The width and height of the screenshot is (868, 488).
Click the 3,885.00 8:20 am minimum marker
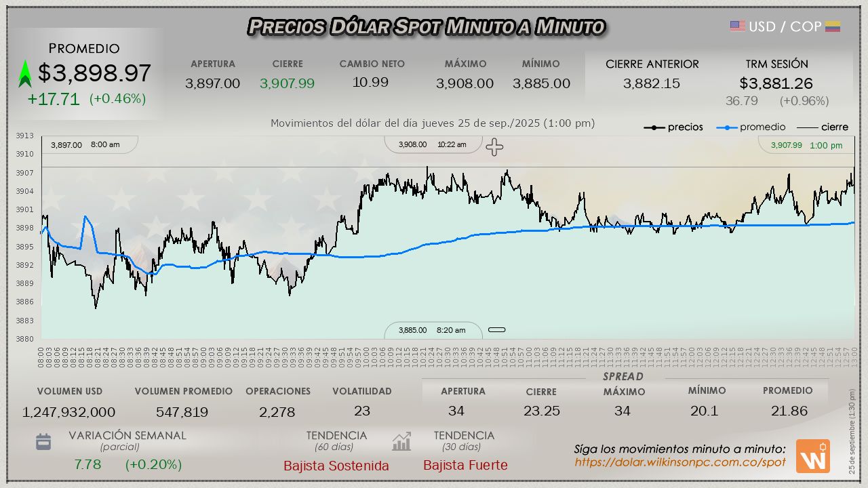point(432,330)
